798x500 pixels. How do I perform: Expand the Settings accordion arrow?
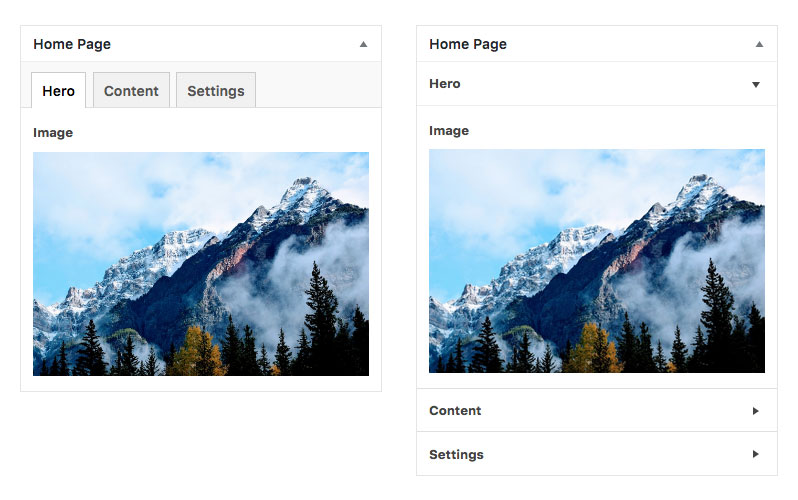coord(756,454)
